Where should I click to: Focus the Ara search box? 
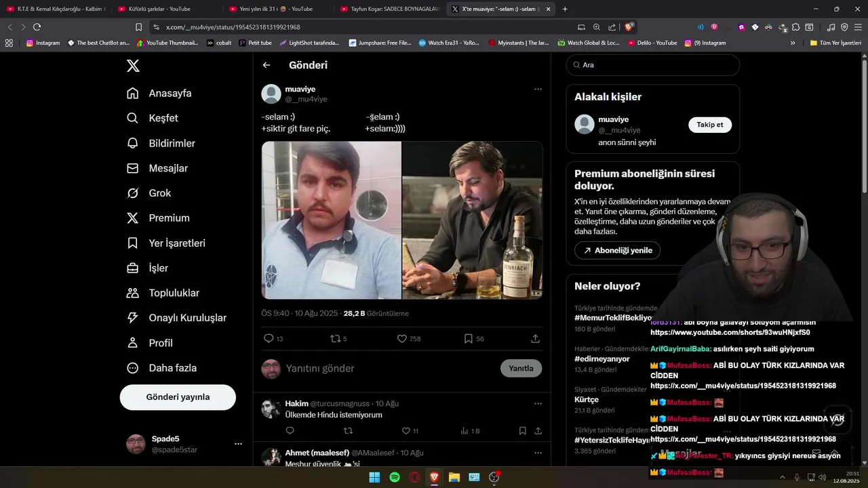click(653, 65)
